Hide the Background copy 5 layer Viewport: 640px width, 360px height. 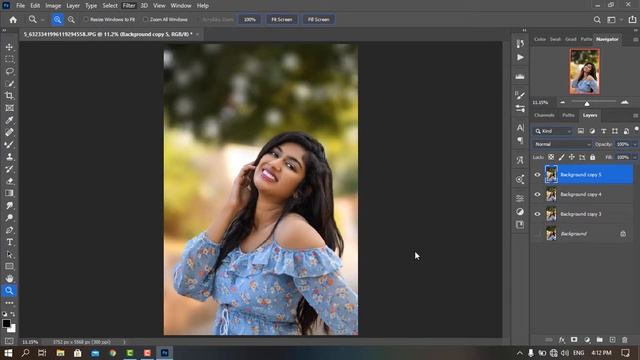[x=538, y=175]
